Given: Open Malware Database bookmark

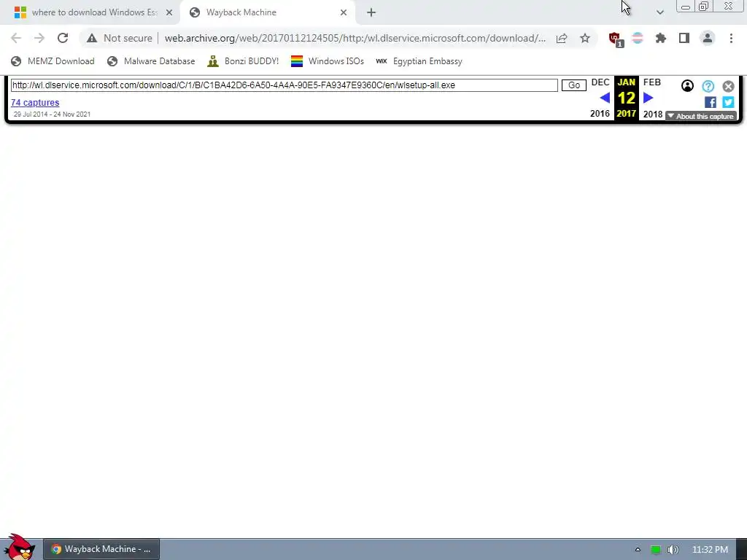Looking at the screenshot, I should pyautogui.click(x=151, y=61).
